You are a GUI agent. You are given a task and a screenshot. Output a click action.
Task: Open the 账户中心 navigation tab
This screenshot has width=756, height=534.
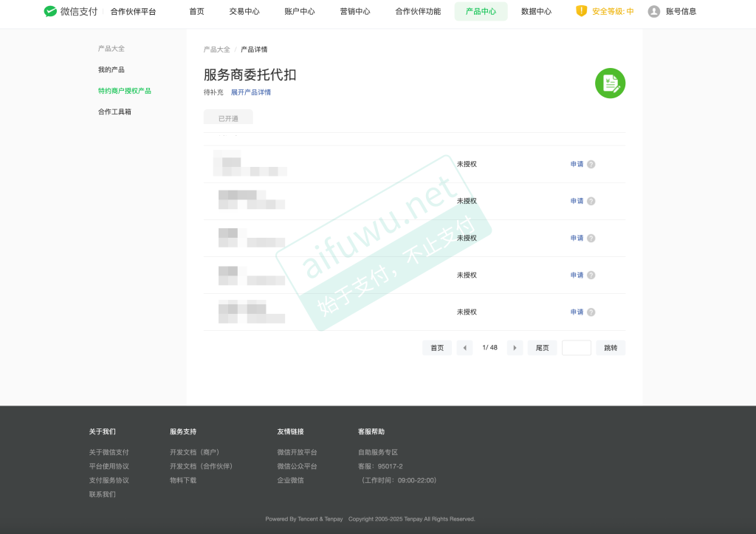(x=300, y=12)
